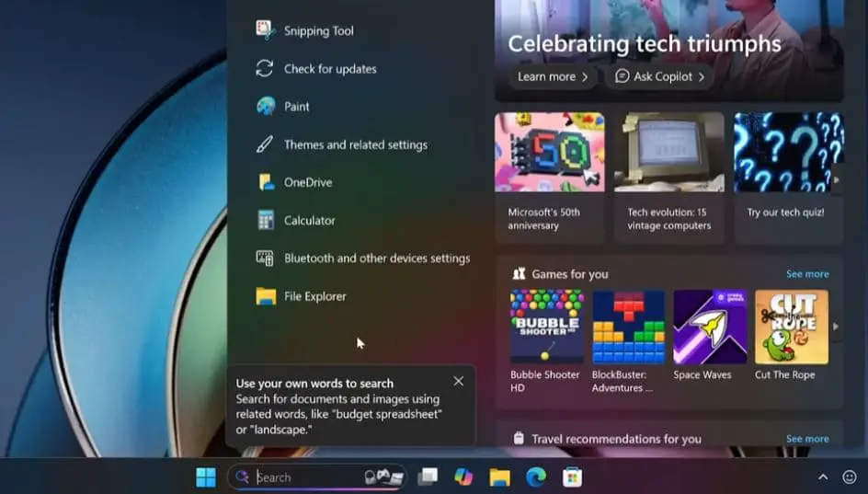Open Themes and related settings

pyautogui.click(x=355, y=144)
